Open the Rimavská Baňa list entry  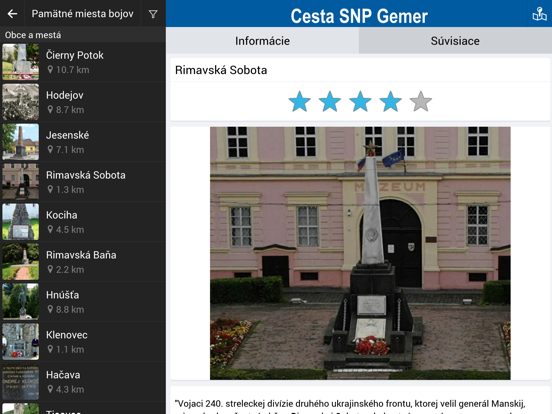coord(83,262)
